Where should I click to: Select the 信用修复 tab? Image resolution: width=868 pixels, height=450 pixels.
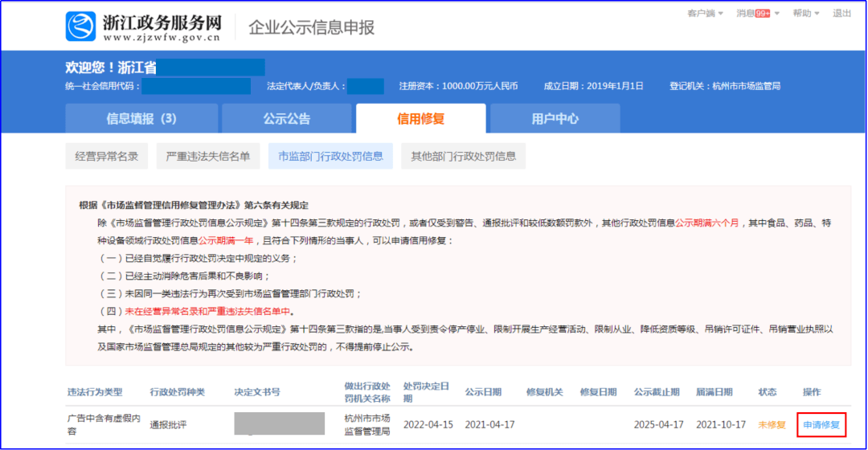[420, 119]
